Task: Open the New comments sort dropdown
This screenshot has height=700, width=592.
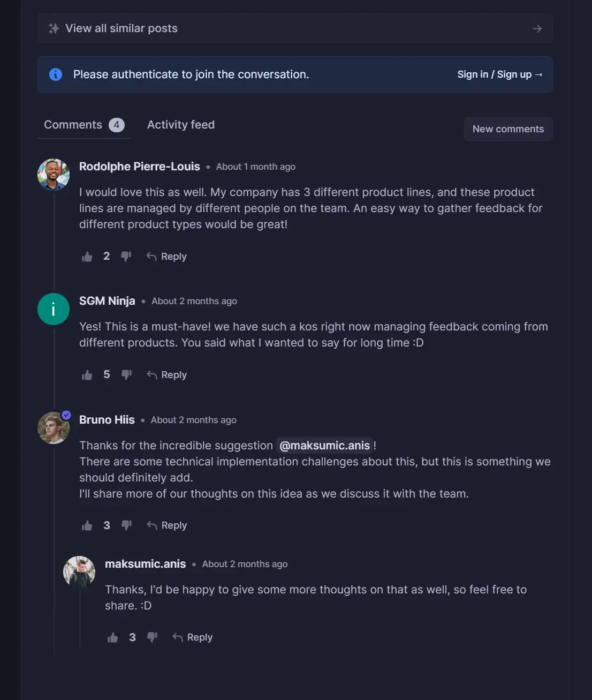Action: tap(507, 129)
